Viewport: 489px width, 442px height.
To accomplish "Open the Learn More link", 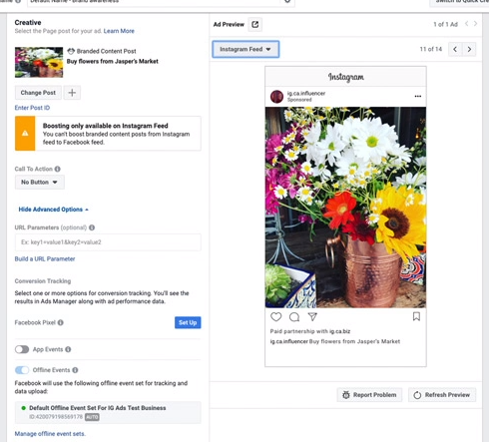I will tap(119, 31).
